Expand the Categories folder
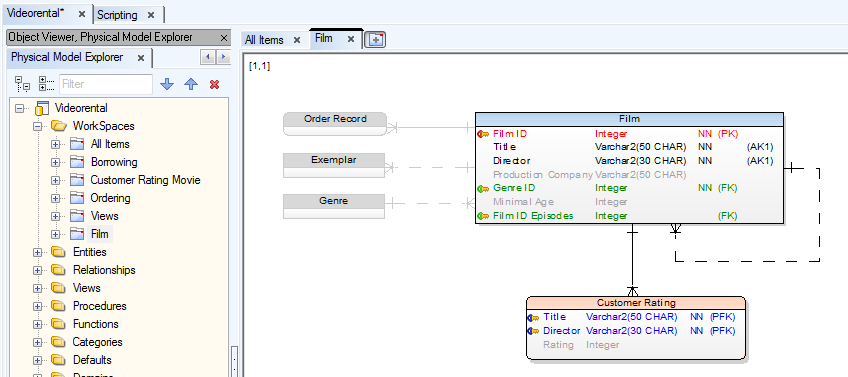Image resolution: width=848 pixels, height=377 pixels. pyautogui.click(x=37, y=342)
